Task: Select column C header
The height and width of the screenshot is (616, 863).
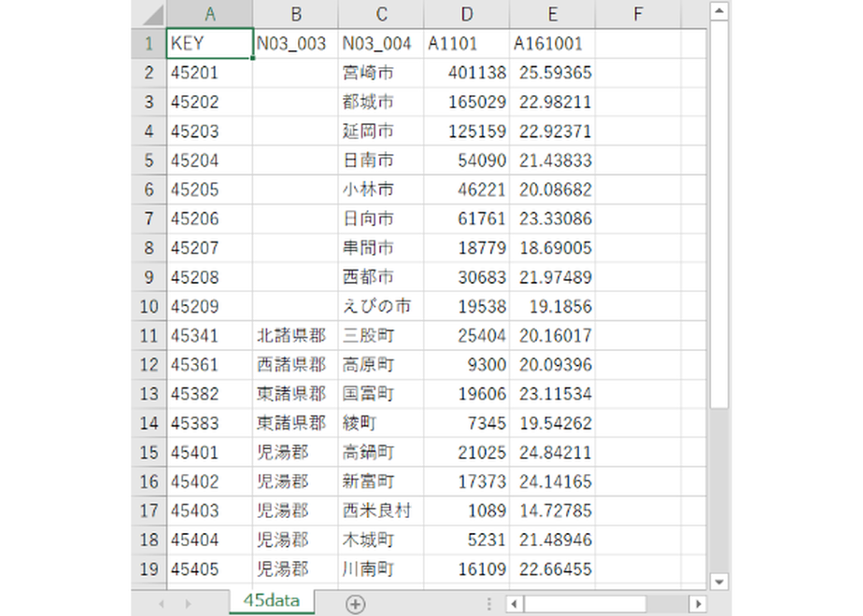Action: pos(381,14)
